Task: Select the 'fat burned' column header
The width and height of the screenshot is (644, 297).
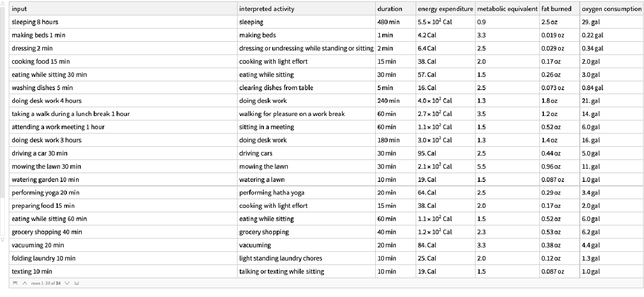Action: click(556, 9)
